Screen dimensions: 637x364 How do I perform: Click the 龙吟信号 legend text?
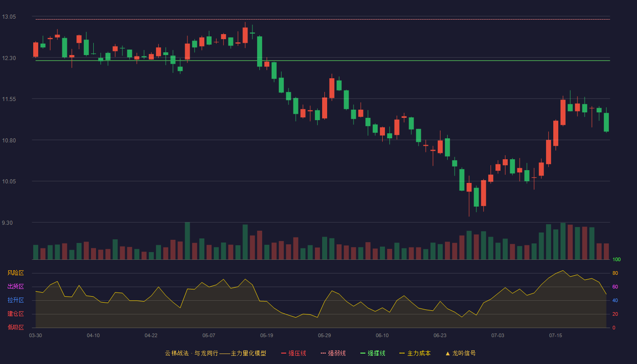(x=464, y=353)
